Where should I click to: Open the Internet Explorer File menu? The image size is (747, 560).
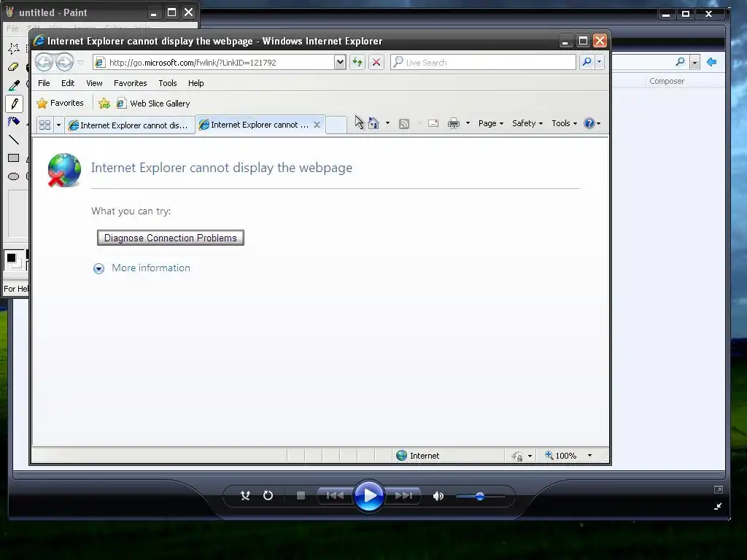tap(44, 83)
